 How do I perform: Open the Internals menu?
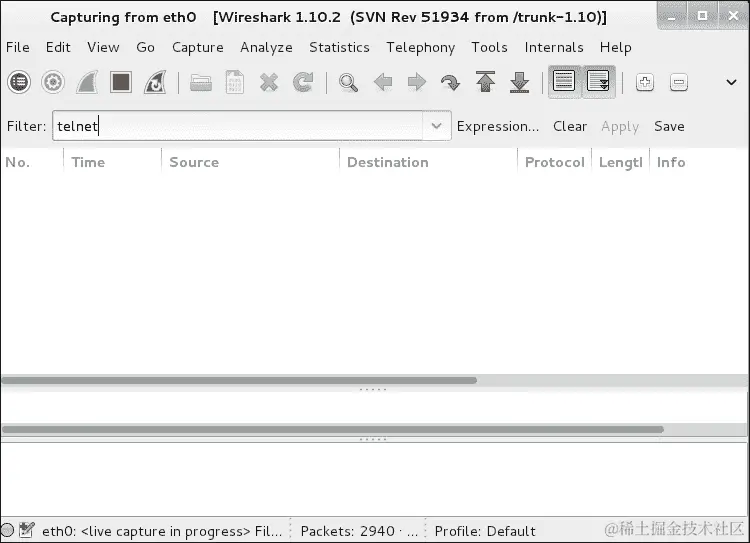(x=554, y=47)
